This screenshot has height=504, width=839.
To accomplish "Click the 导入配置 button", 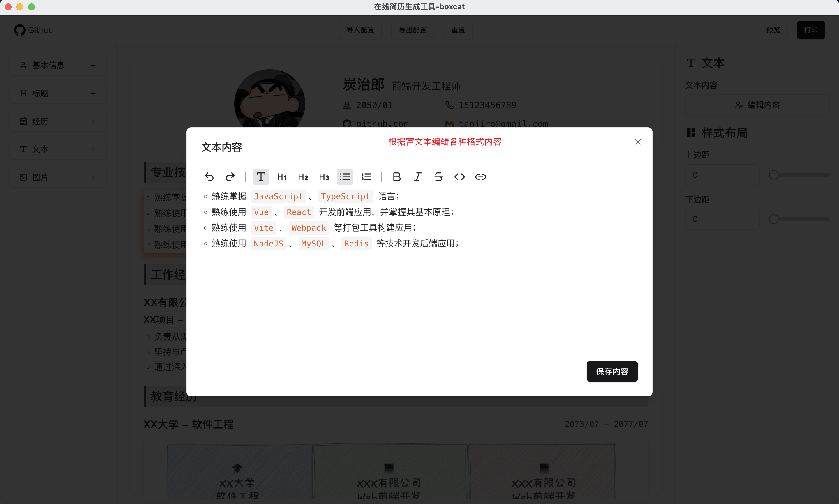I will pos(360,30).
